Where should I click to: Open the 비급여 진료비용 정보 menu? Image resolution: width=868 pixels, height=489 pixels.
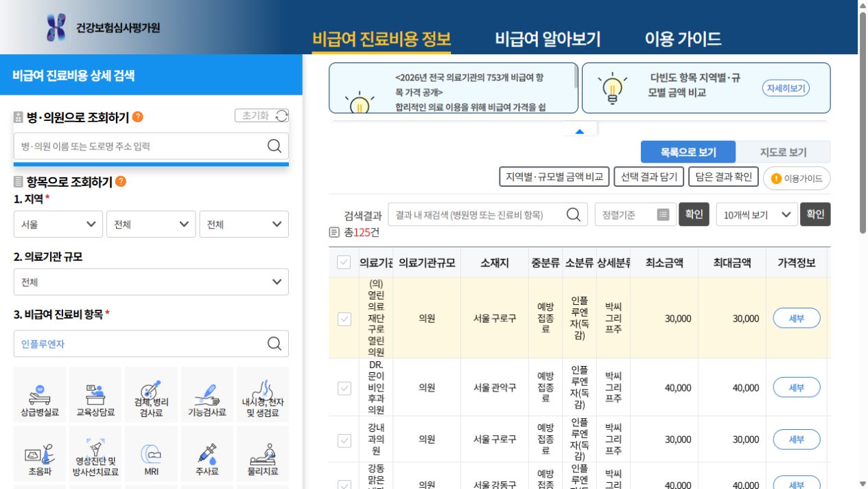pos(382,38)
